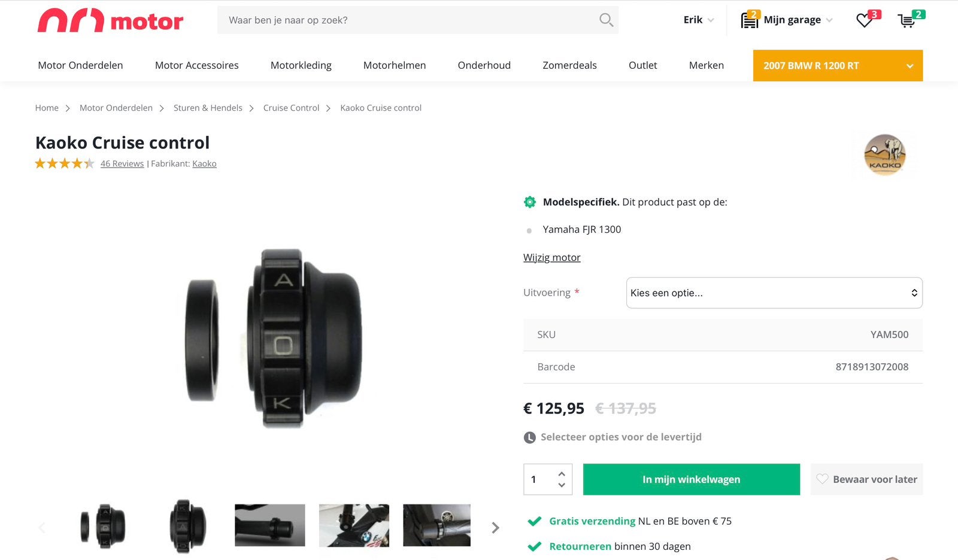This screenshot has height=560, width=958.
Task: Select third thumbnail showing handlebar end
Action: [x=270, y=525]
